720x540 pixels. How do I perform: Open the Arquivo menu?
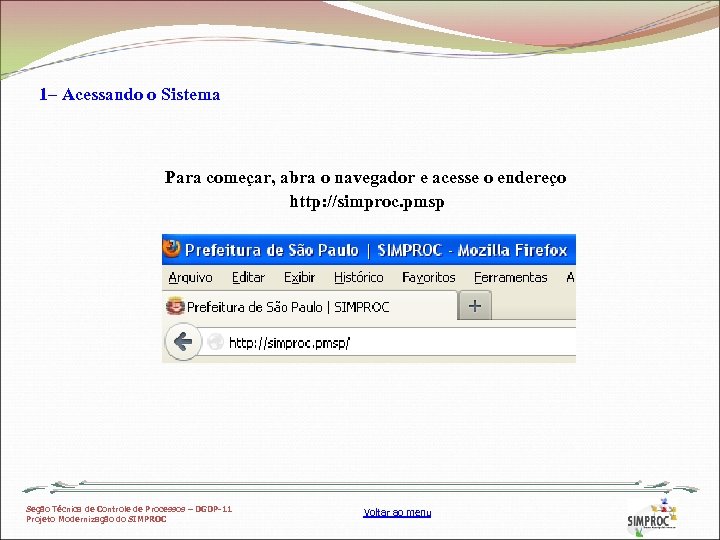[190, 277]
